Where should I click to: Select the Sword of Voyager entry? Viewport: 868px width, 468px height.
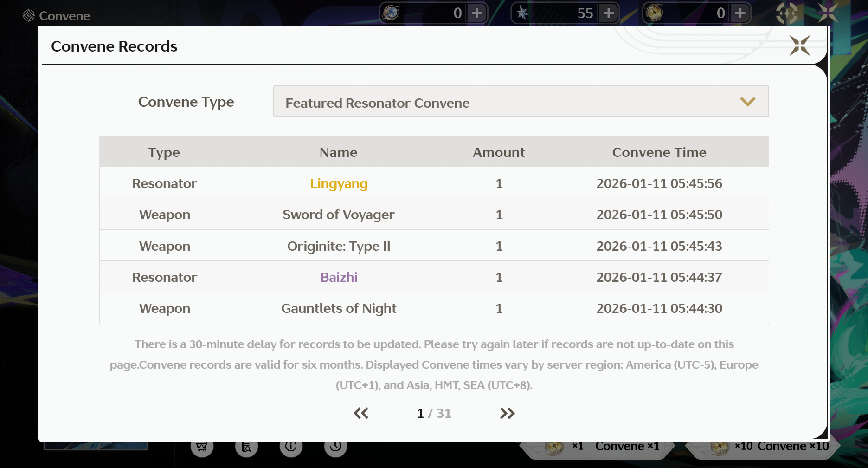339,215
